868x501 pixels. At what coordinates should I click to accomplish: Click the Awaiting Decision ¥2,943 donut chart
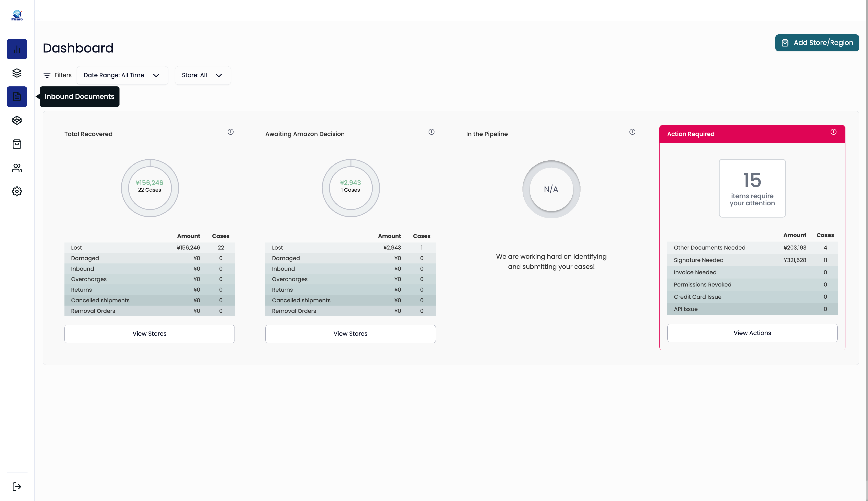[351, 188]
